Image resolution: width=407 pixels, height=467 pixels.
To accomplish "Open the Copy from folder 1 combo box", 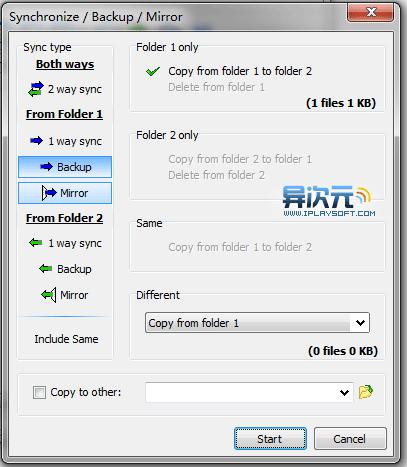I will click(x=257, y=322).
